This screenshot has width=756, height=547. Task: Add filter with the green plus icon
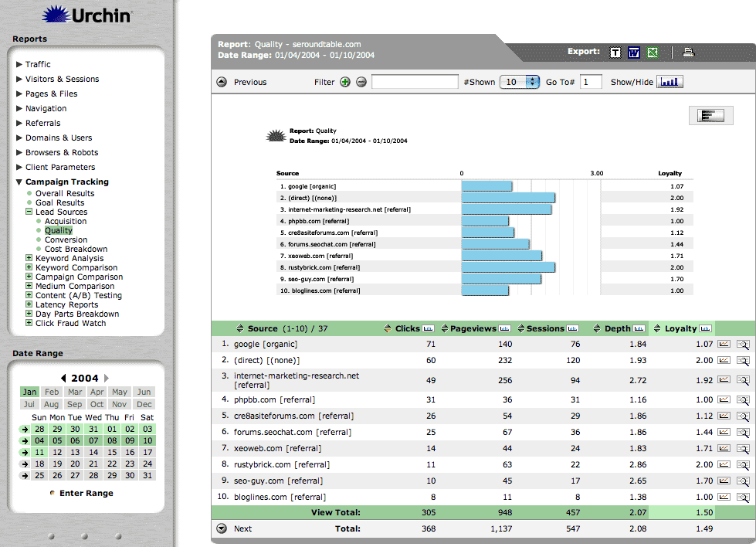345,82
